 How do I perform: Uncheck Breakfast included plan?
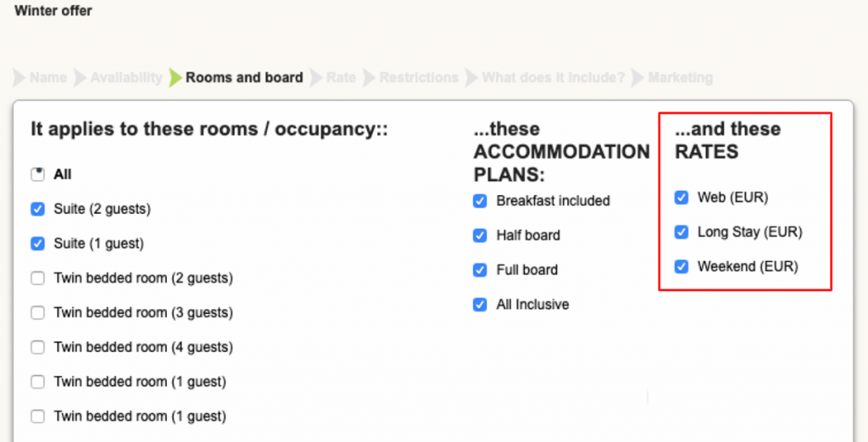pyautogui.click(x=480, y=201)
